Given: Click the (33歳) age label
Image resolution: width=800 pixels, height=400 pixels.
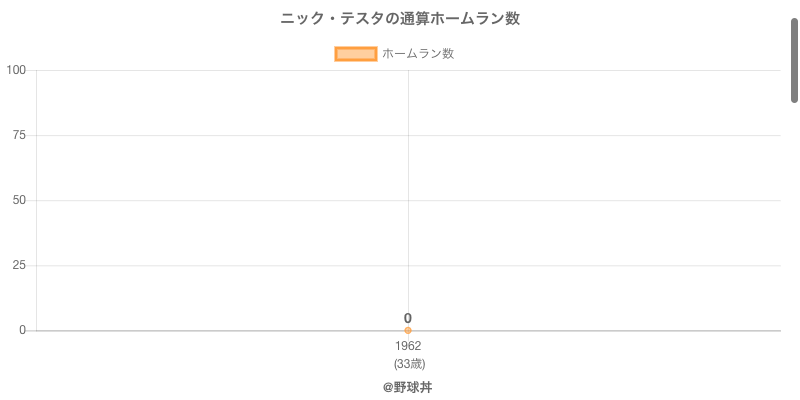Looking at the screenshot, I should pos(409,363).
